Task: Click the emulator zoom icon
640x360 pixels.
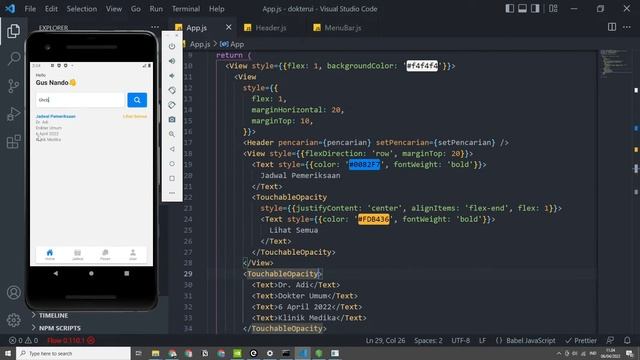Action: pos(172,134)
